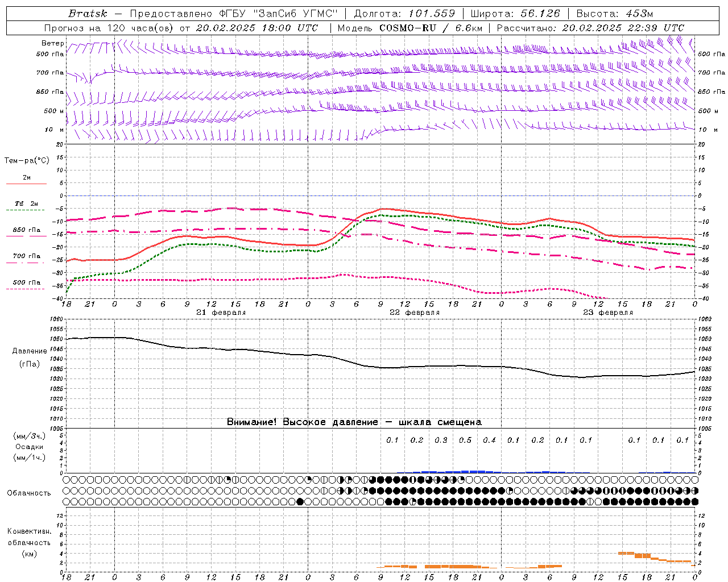Click the "Облачность" cloud cover label
Screen dimensions: 728x582
29,493
